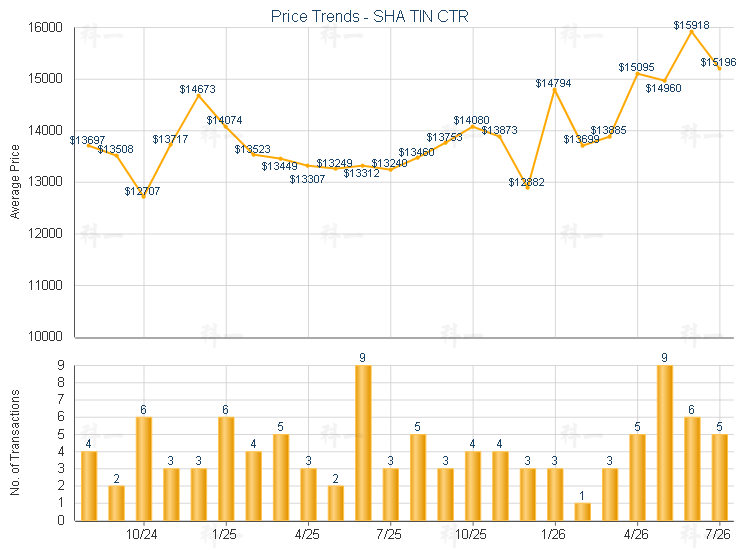The width and height of the screenshot is (740, 550).
Task: Click the $12707 lowest price point
Action: tap(143, 196)
